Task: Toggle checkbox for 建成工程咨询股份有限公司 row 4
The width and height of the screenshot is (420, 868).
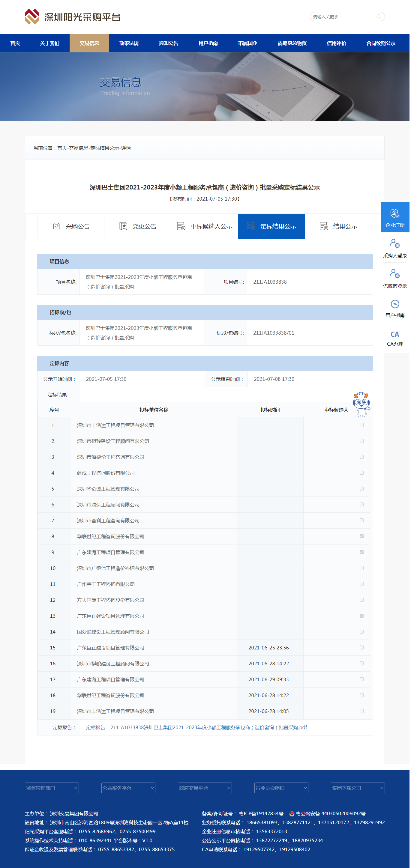Action: point(362,473)
